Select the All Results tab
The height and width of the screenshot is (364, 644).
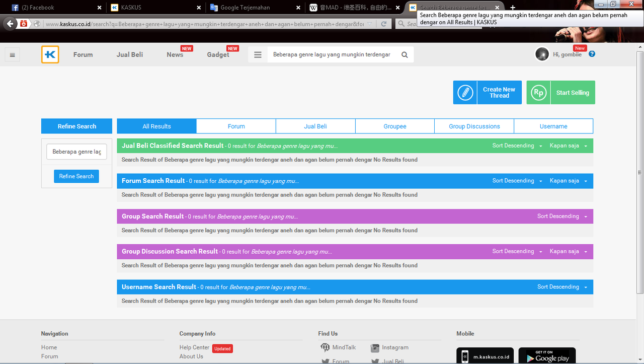[156, 126]
